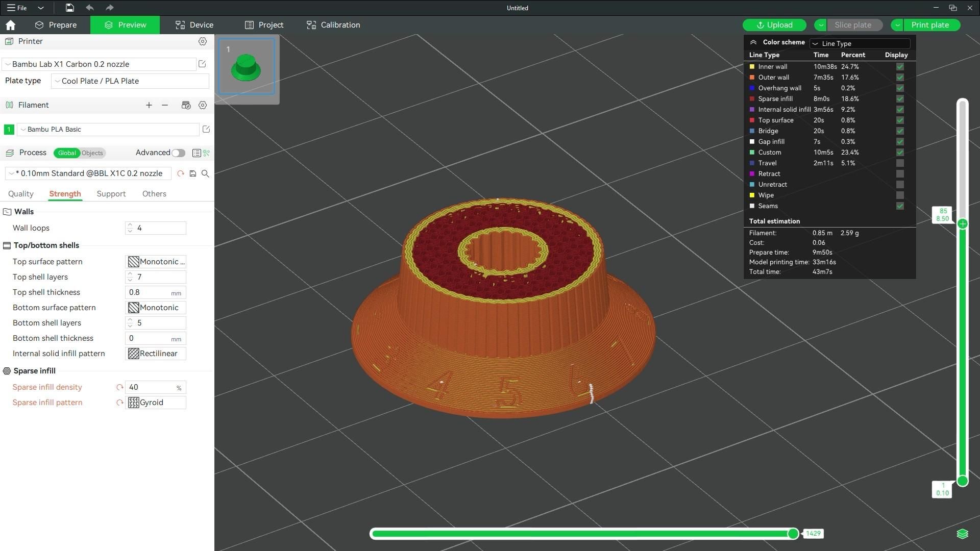Save process preset icon
Viewport: 980px width, 551px height.
(193, 173)
